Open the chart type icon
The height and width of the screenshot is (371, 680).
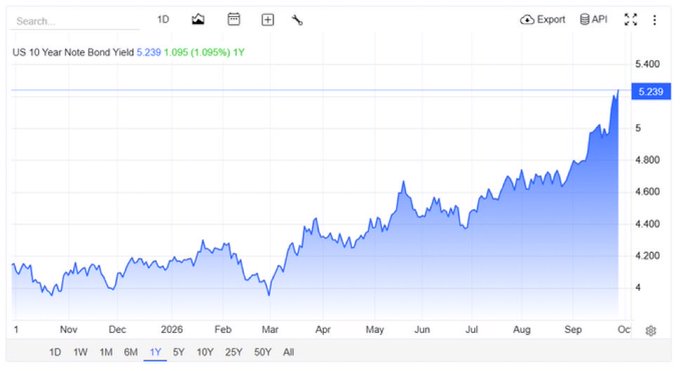point(198,19)
